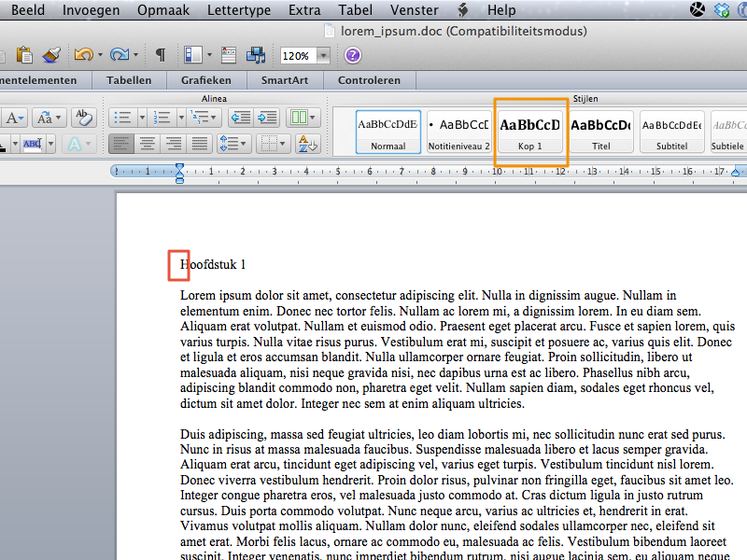
Task: Open the Beeld menu
Action: (x=28, y=9)
